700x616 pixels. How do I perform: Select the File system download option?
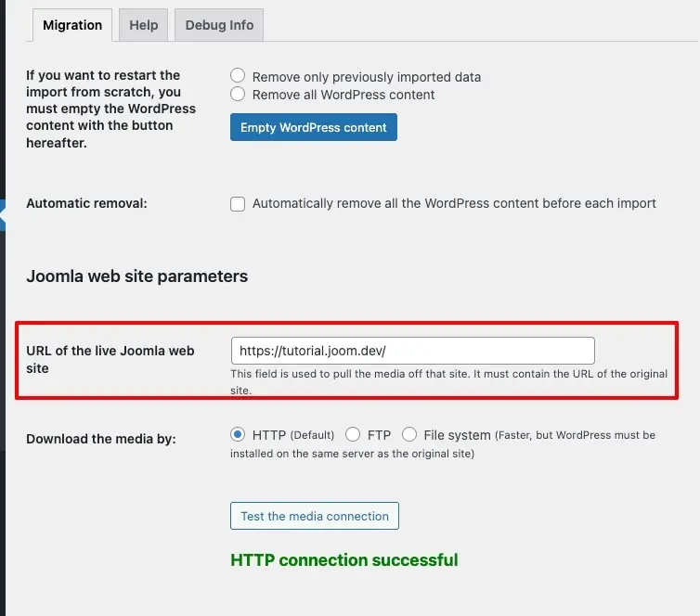[x=409, y=434]
